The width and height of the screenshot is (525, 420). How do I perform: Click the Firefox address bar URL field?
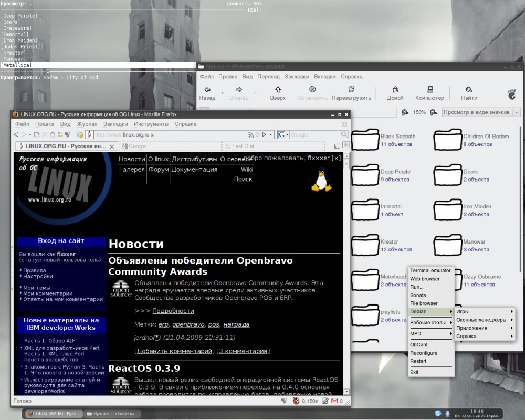click(x=171, y=134)
